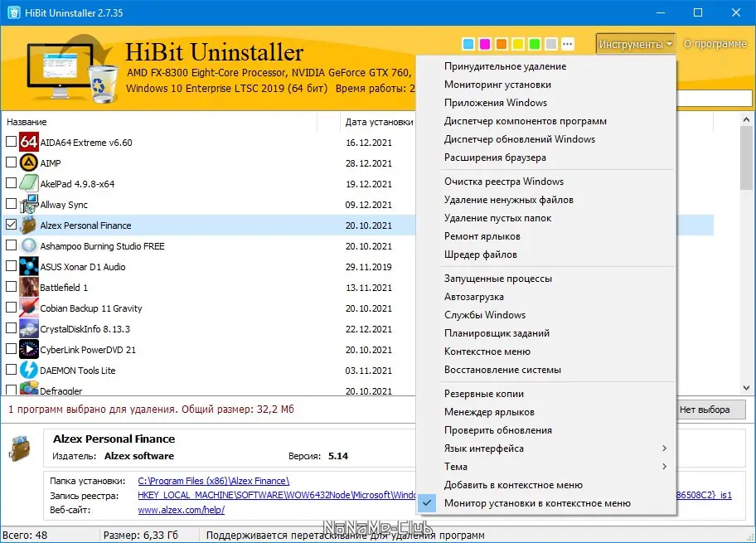Click the Allway Sync program icon

pos(28,204)
